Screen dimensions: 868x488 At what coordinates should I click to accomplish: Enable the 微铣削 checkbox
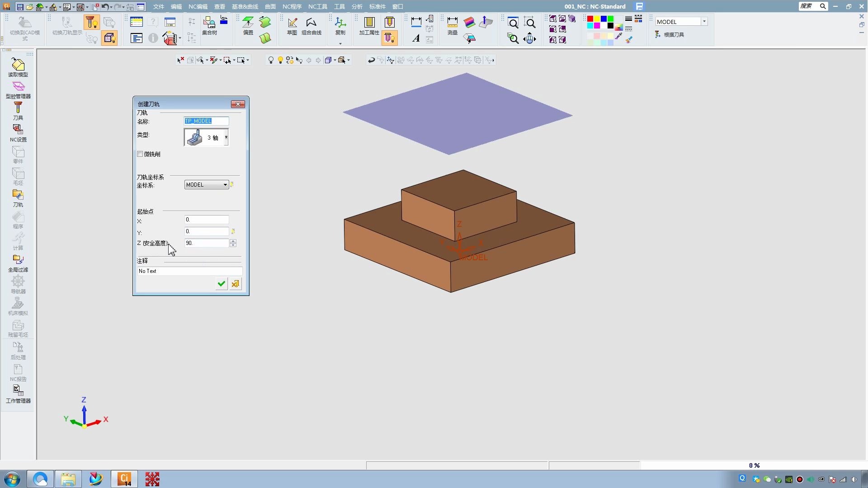click(x=140, y=154)
